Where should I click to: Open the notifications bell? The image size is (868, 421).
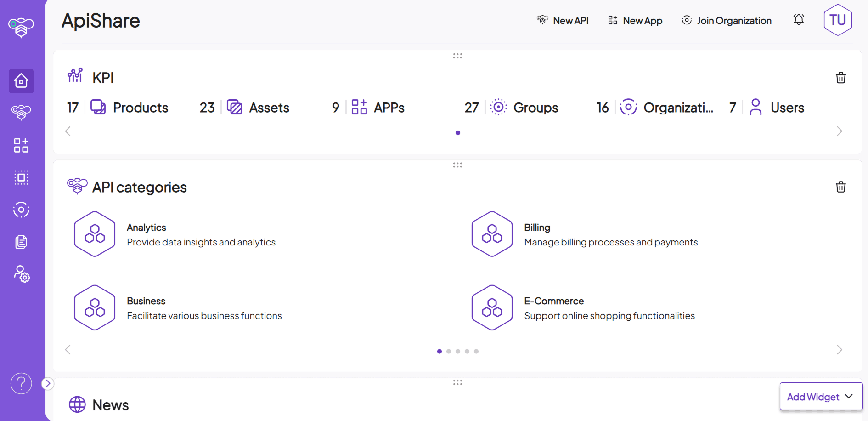tap(799, 20)
